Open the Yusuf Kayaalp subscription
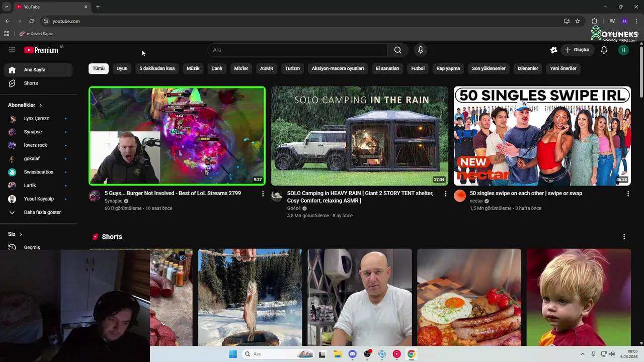 [x=38, y=199]
